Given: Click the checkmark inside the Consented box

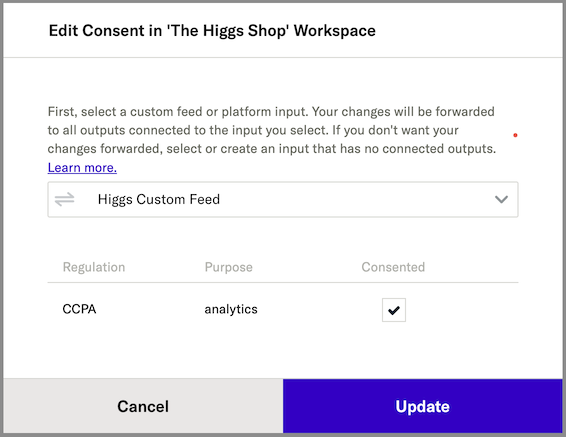Looking at the screenshot, I should (394, 310).
